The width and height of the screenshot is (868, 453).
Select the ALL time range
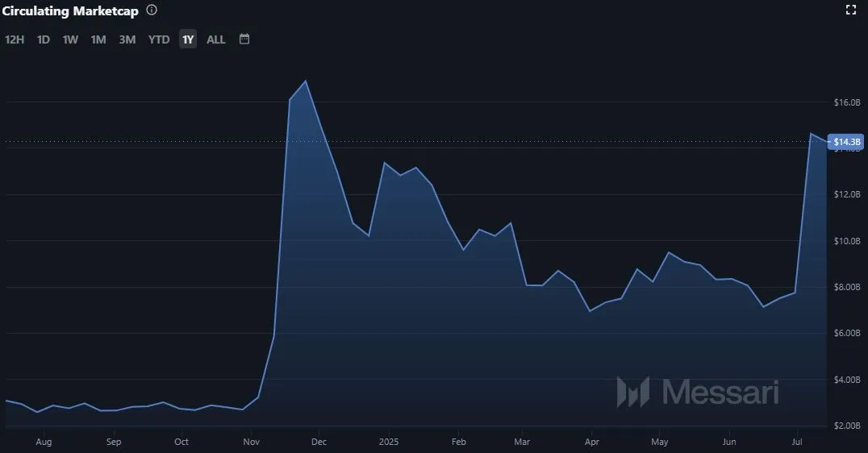(x=216, y=39)
